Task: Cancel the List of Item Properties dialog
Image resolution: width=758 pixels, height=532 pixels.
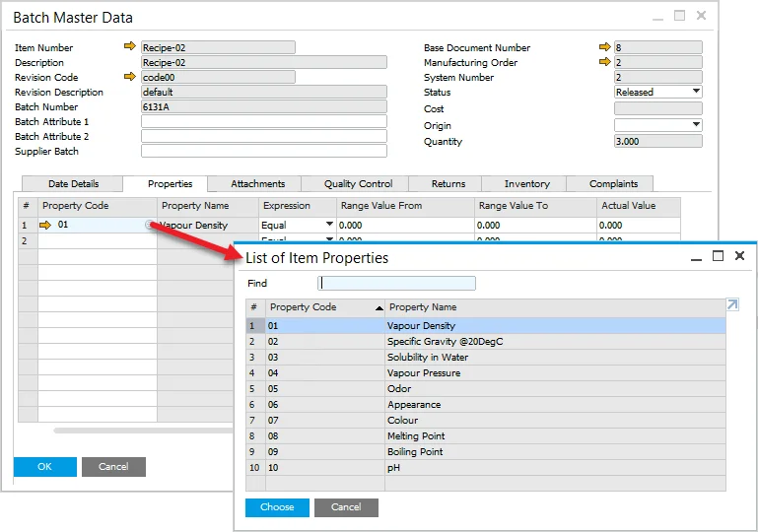Action: 346,507
